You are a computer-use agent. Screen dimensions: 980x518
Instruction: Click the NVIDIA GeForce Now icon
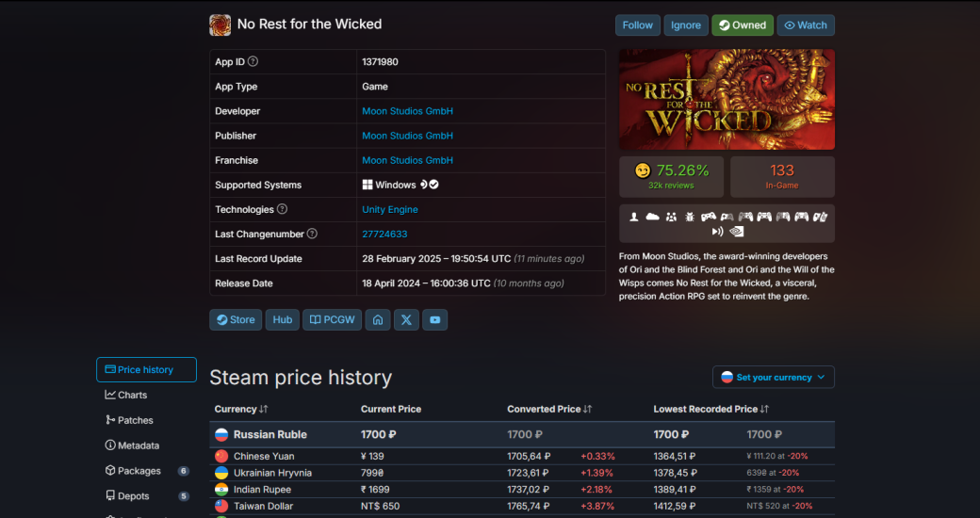tap(737, 232)
